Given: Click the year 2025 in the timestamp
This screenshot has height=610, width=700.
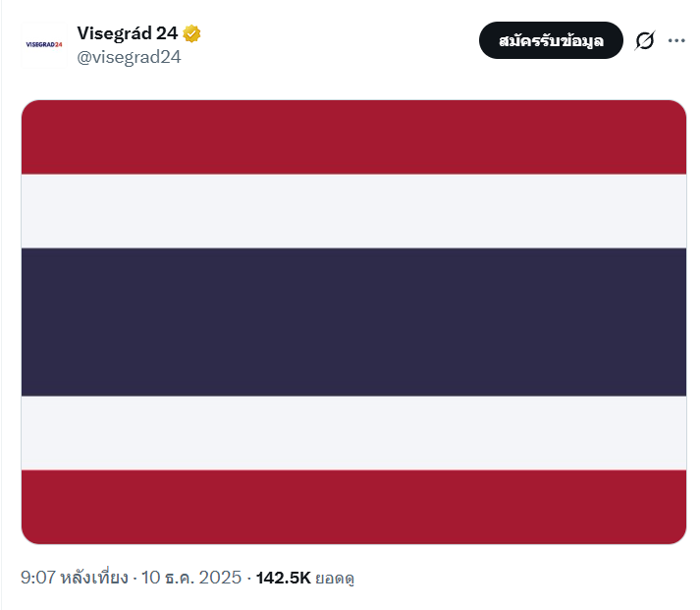Looking at the screenshot, I should [220, 578].
